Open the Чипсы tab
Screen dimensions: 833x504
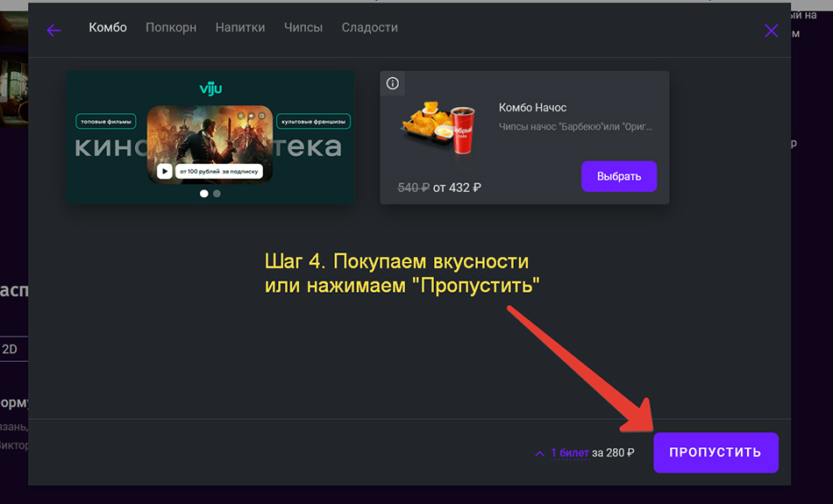click(x=303, y=28)
